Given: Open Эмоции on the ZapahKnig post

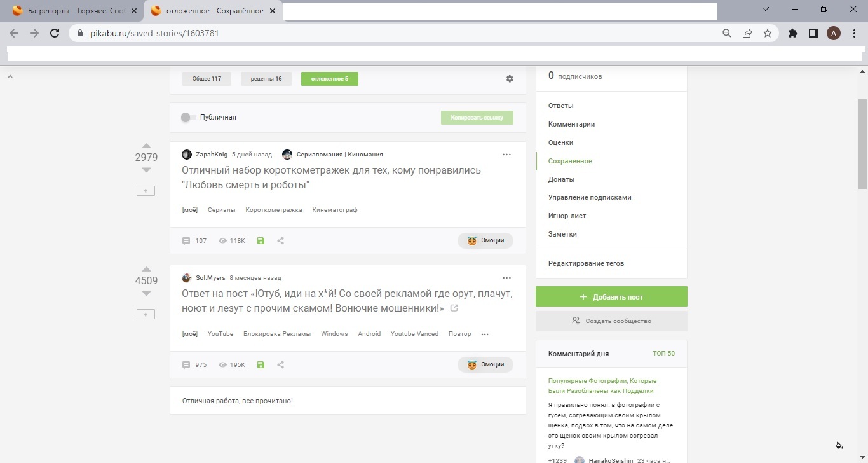Looking at the screenshot, I should point(485,240).
